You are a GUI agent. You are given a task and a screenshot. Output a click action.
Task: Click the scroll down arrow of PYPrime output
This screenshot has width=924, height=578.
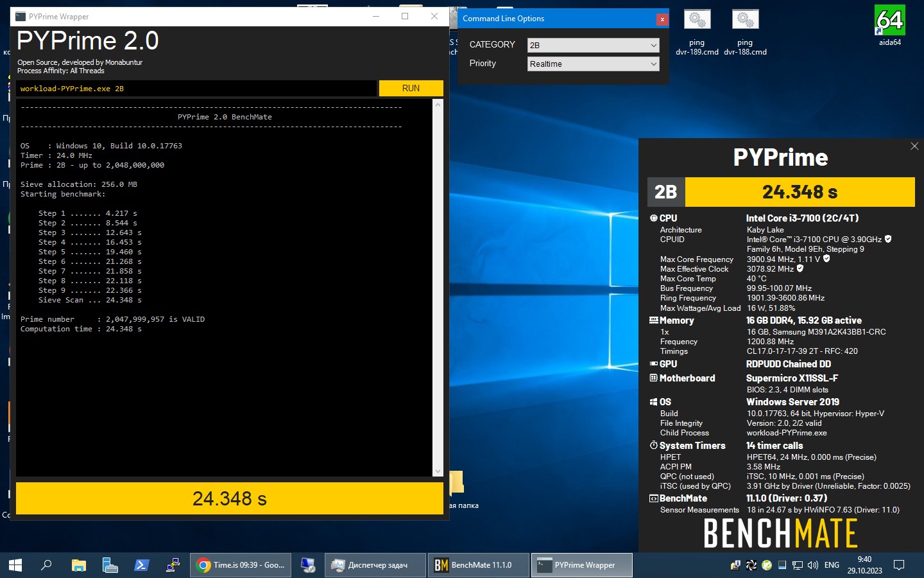tap(438, 471)
